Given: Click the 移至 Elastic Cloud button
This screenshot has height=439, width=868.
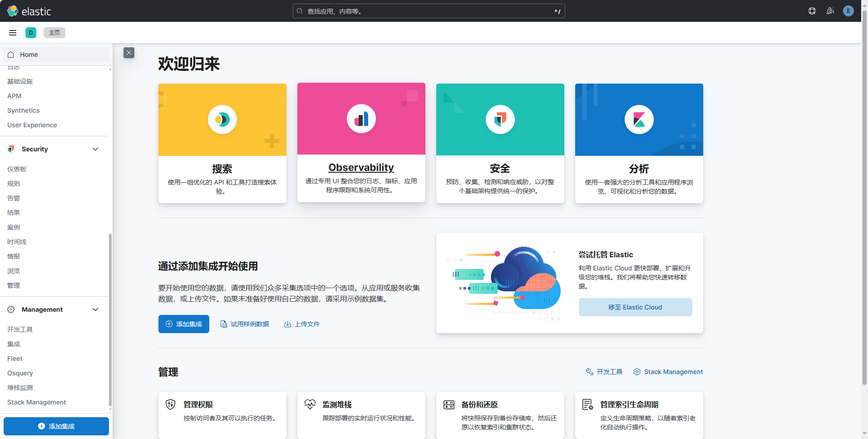Looking at the screenshot, I should 635,307.
